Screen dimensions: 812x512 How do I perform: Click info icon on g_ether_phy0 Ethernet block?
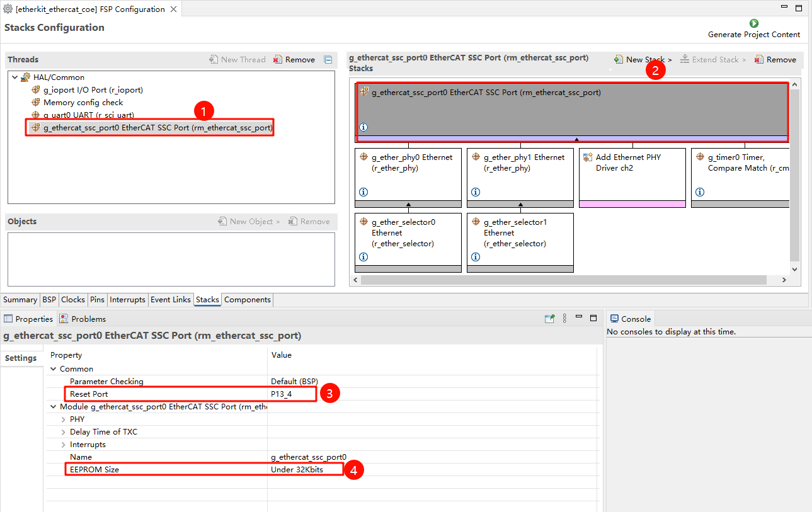pos(363,192)
